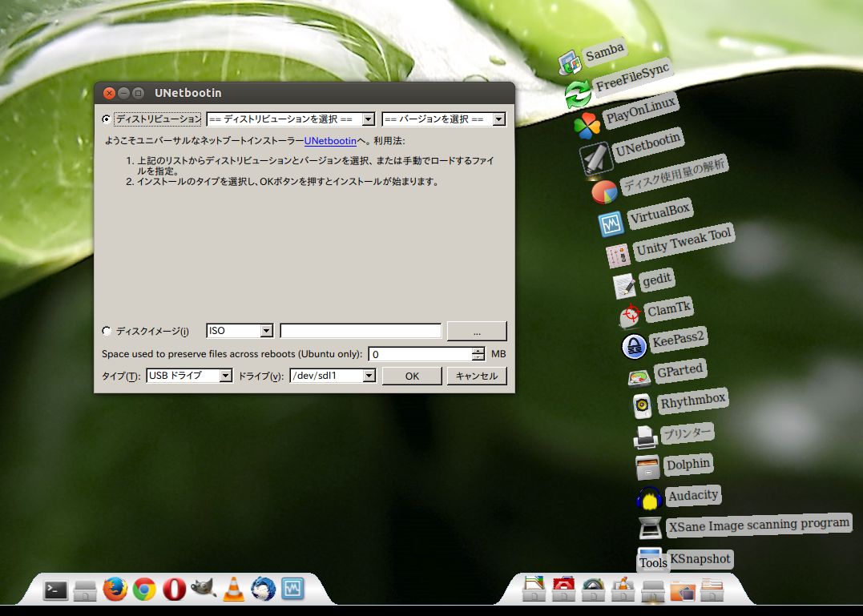Viewport: 863px width, 616px height.
Task: Open Firefox in the bottom dock
Action: click(x=115, y=590)
